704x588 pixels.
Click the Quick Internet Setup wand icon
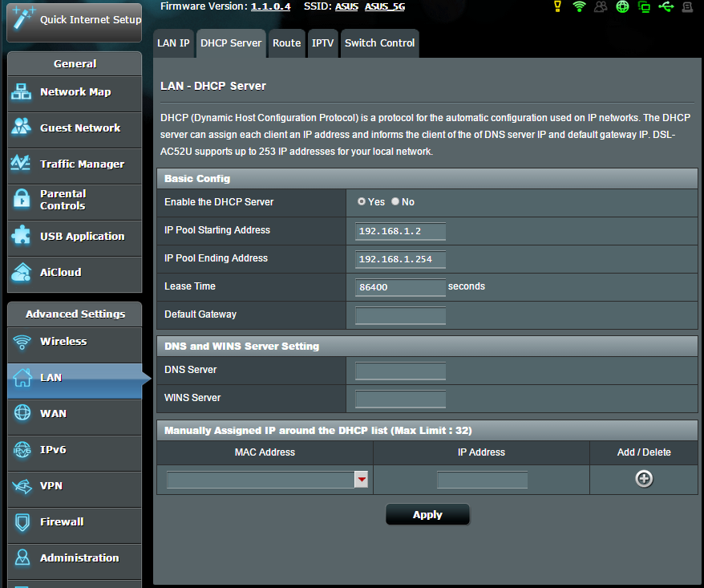click(x=22, y=18)
